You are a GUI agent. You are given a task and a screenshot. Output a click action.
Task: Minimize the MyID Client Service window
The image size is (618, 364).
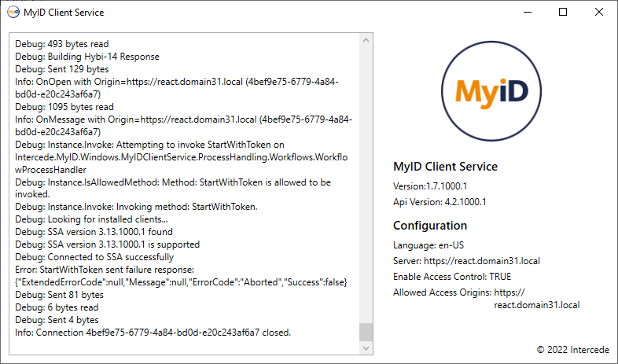pos(527,13)
